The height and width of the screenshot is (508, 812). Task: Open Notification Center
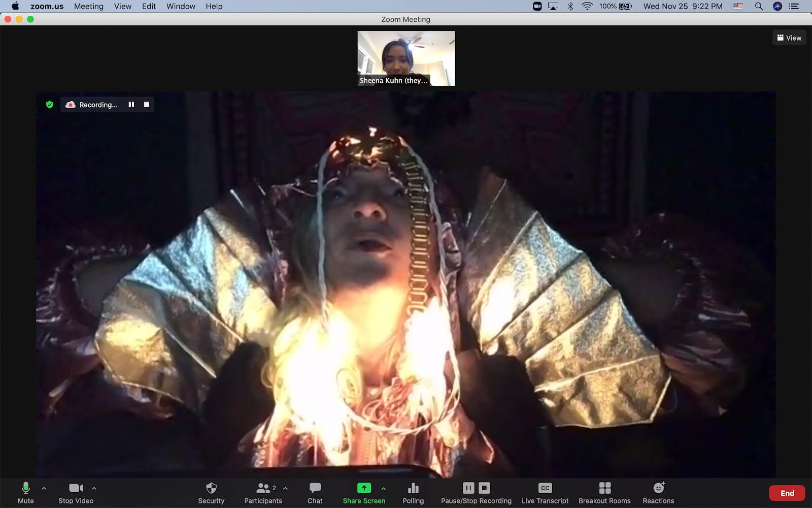pyautogui.click(x=794, y=6)
